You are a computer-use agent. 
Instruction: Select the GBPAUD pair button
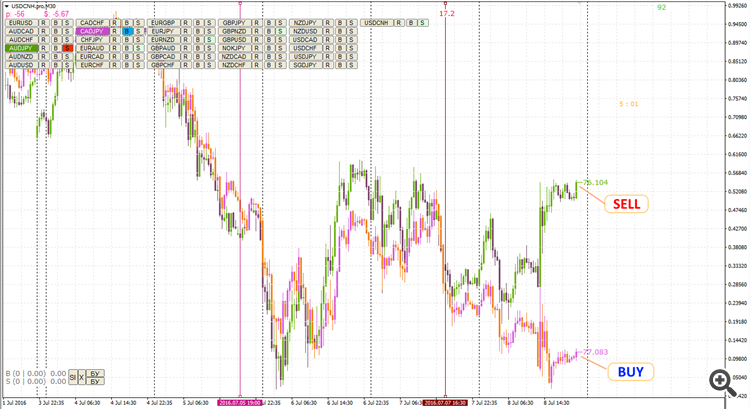coord(164,48)
